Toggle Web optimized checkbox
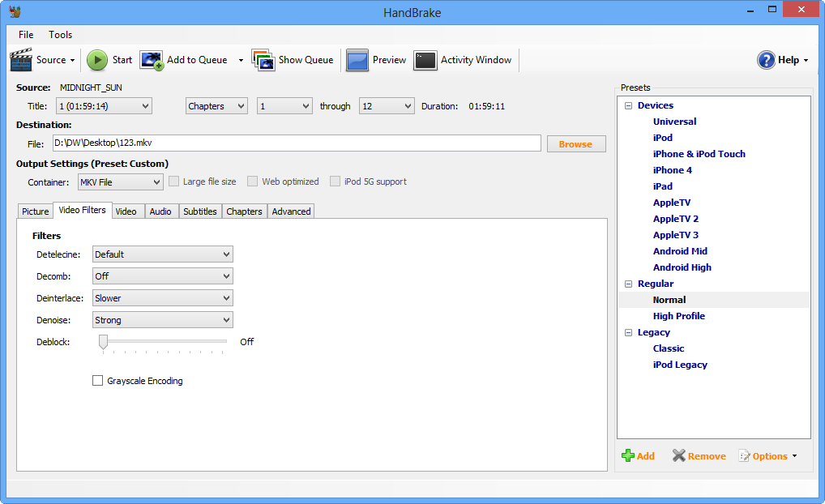 (x=253, y=182)
